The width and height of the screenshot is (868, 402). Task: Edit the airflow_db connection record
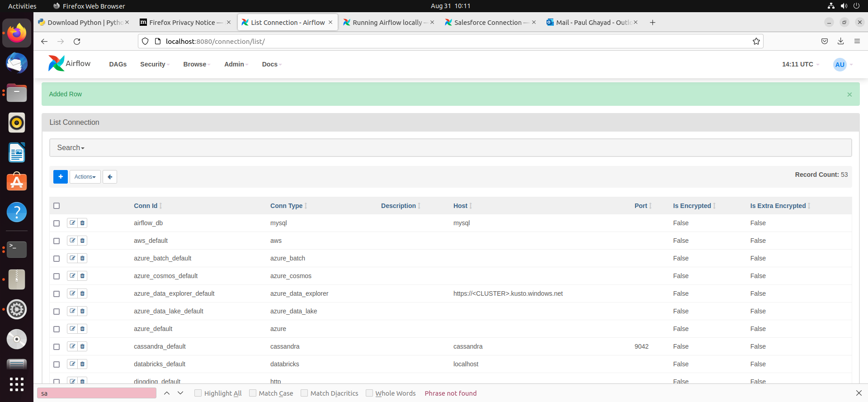72,223
